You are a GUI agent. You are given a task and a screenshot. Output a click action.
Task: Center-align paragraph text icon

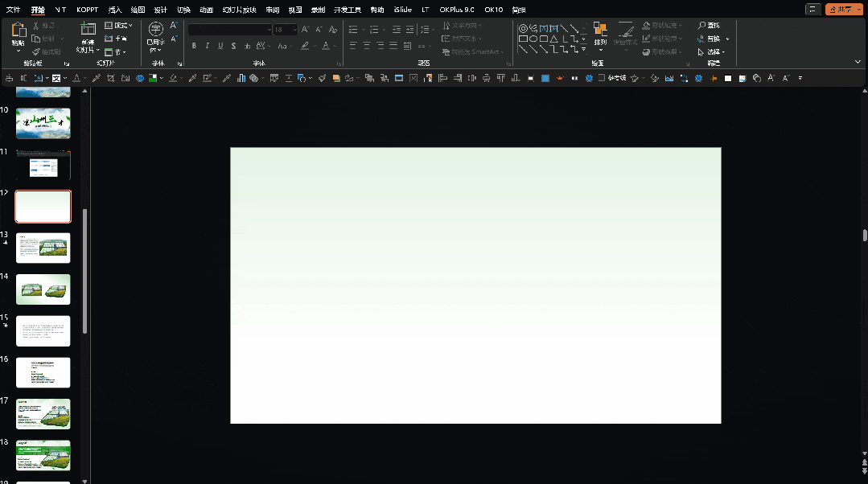click(x=367, y=46)
